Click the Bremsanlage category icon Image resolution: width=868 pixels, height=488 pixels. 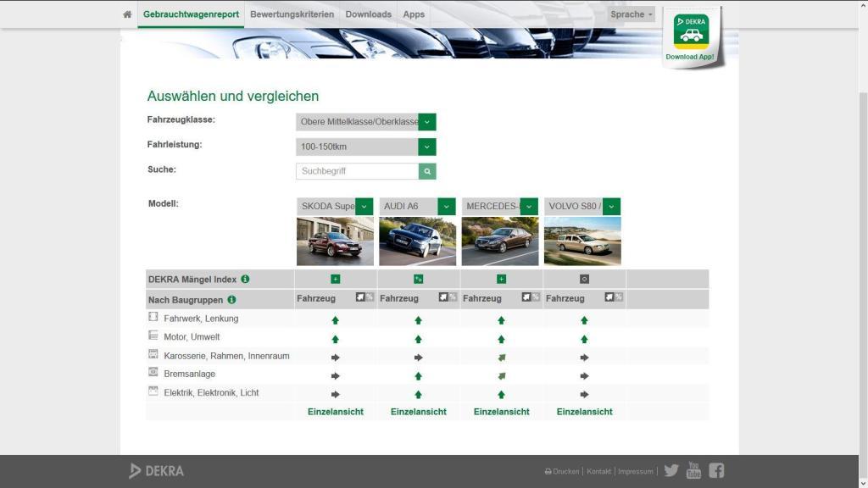(x=153, y=373)
